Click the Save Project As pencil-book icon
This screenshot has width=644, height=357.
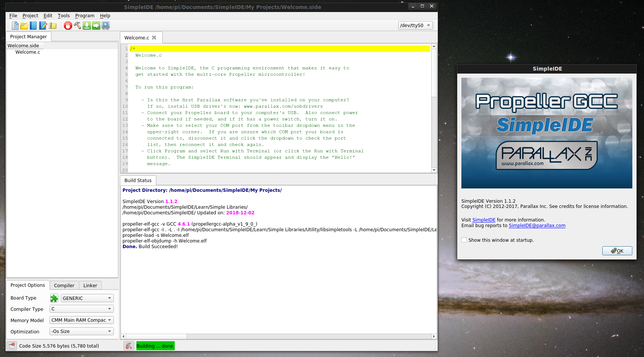(x=43, y=26)
